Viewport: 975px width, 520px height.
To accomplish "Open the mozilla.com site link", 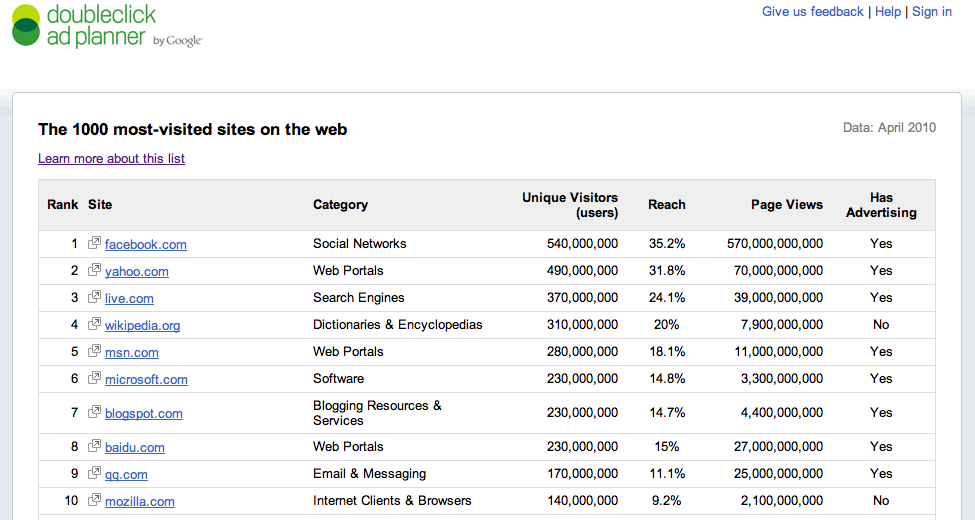I will coord(140,501).
